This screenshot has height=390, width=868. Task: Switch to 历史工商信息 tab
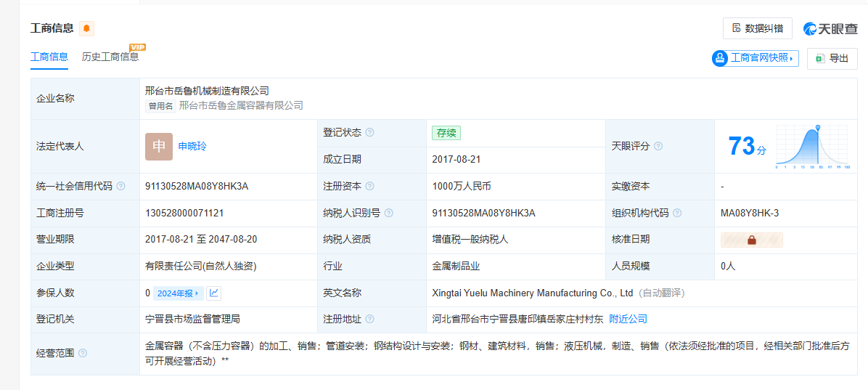pyautogui.click(x=110, y=57)
